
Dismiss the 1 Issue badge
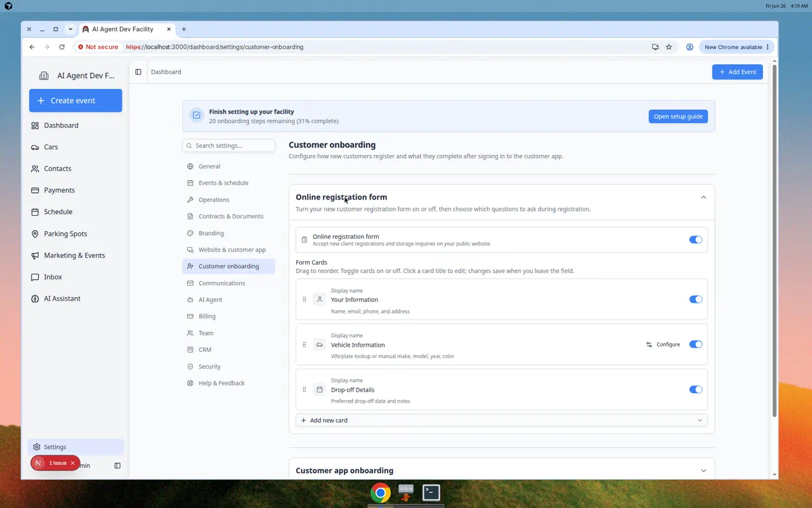(x=73, y=463)
